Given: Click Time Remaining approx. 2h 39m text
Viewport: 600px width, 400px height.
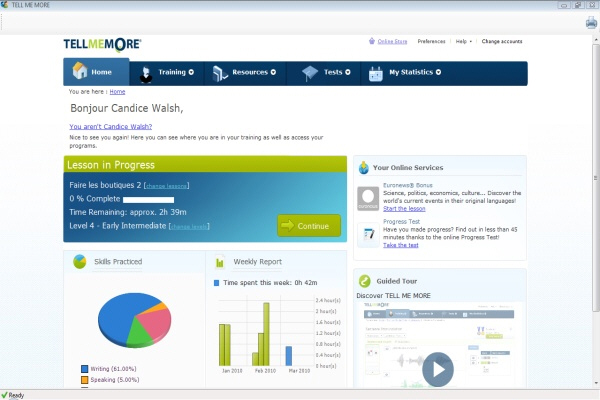Looking at the screenshot, I should point(128,212).
